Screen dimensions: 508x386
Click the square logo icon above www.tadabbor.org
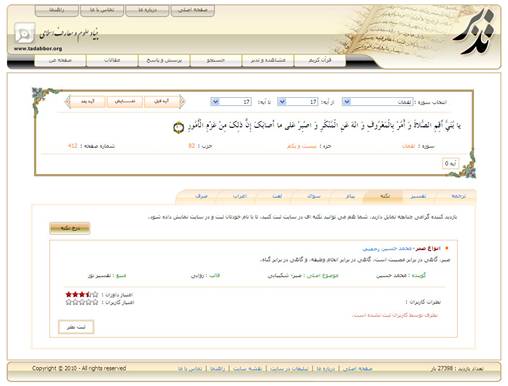pyautogui.click(x=24, y=33)
